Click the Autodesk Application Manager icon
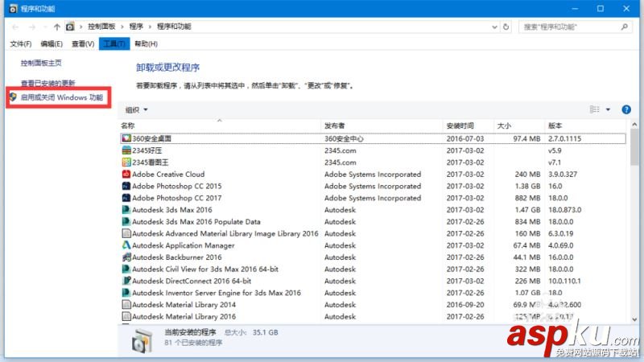644x362 pixels. tap(126, 245)
